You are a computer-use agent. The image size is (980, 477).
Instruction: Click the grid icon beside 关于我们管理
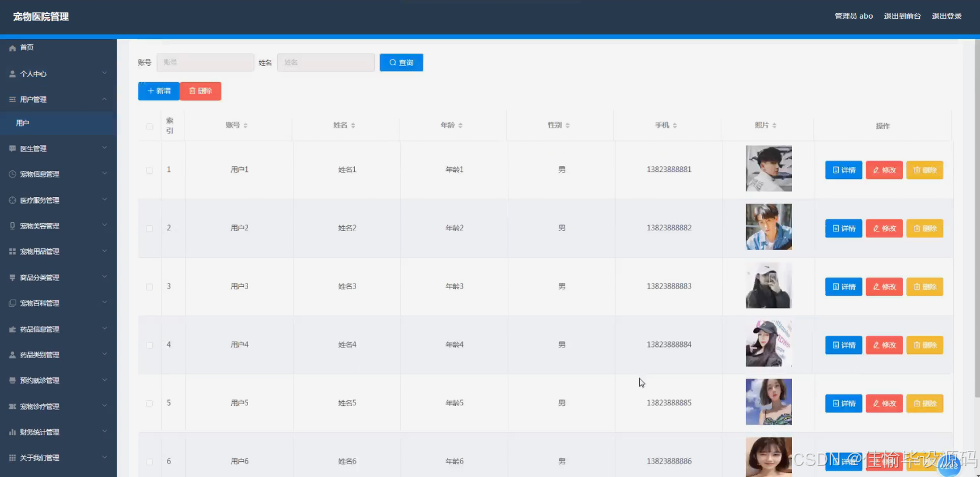[12, 458]
